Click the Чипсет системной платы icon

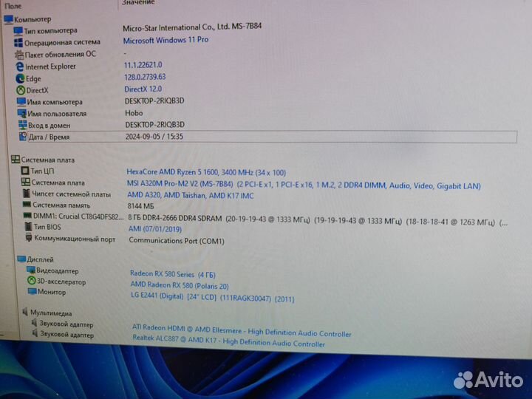click(x=27, y=194)
